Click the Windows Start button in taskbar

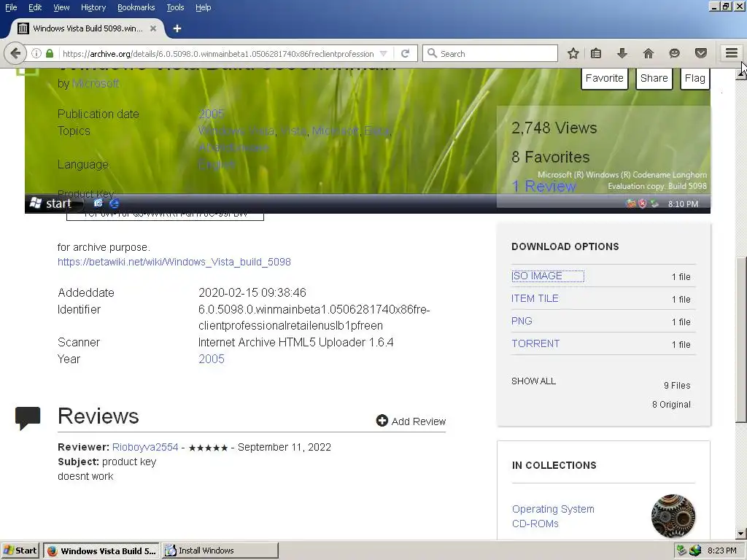(x=20, y=551)
